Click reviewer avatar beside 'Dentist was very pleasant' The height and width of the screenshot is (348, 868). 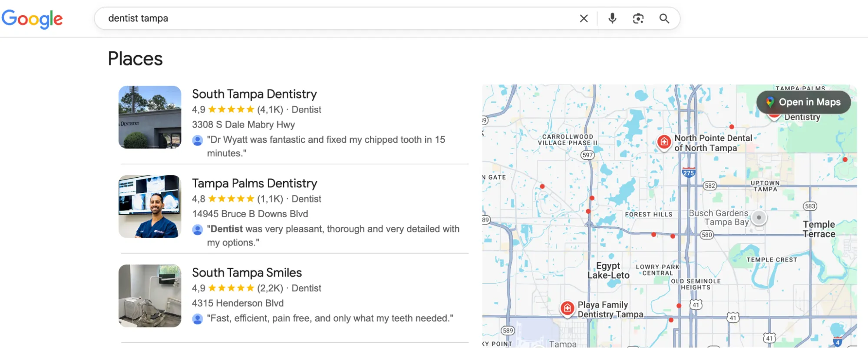197,229
